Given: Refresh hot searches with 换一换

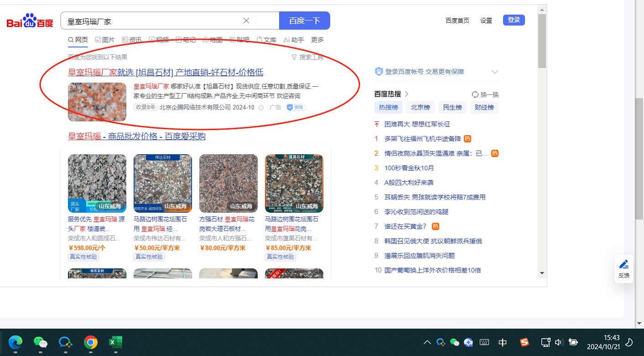Looking at the screenshot, I should (x=485, y=94).
